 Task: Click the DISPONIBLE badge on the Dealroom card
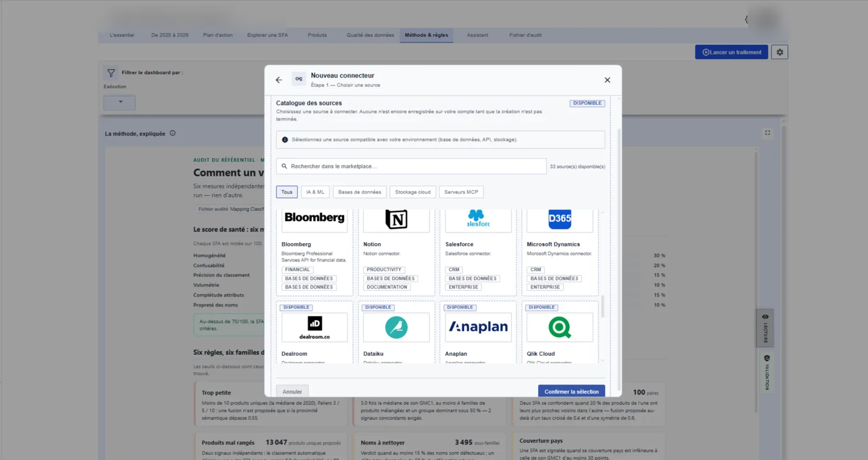point(296,307)
